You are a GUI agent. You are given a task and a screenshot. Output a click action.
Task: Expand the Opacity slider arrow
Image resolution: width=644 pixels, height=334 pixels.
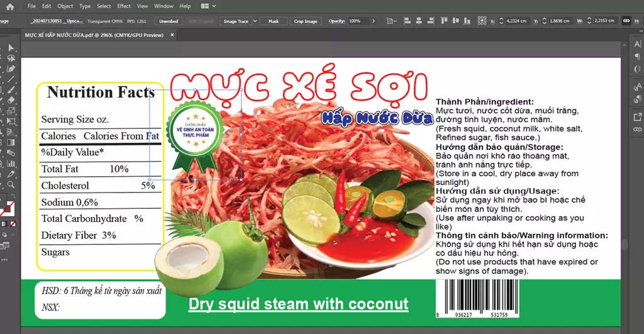click(374, 21)
